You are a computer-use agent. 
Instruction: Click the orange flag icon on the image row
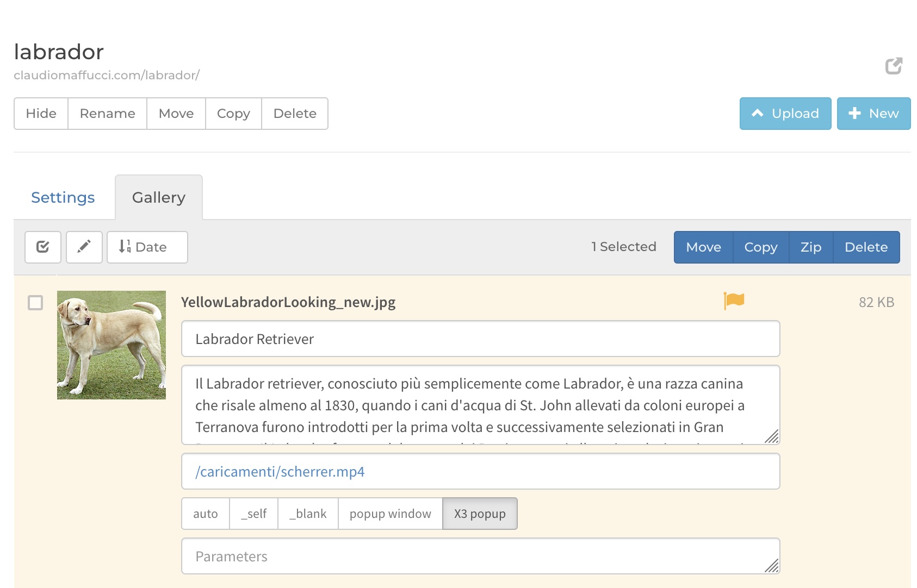(x=734, y=301)
